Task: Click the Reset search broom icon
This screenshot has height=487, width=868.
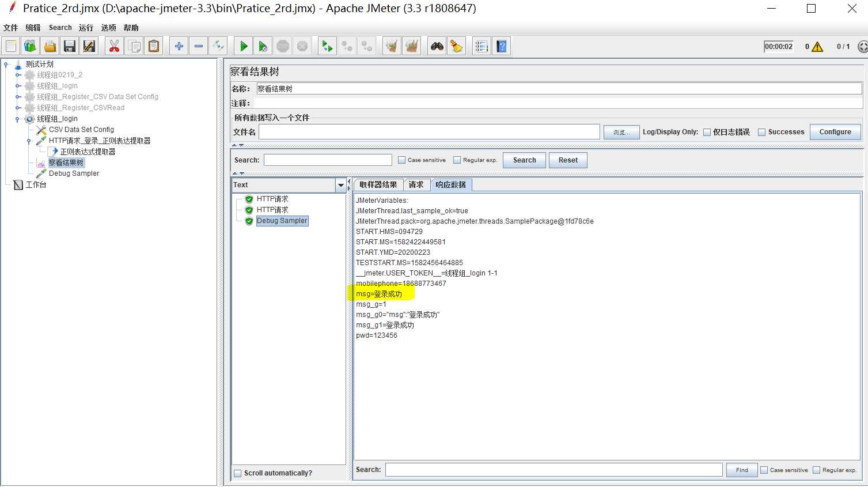Action: coord(457,46)
